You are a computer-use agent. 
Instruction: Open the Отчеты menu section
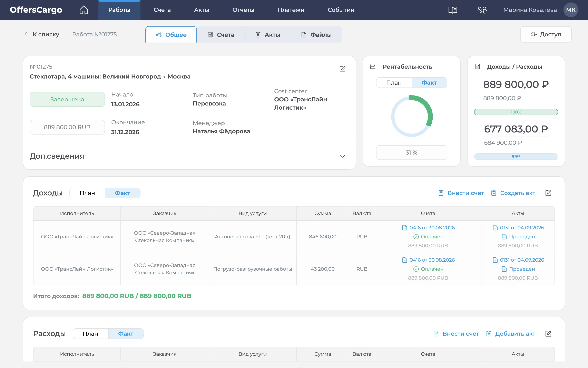click(x=243, y=10)
